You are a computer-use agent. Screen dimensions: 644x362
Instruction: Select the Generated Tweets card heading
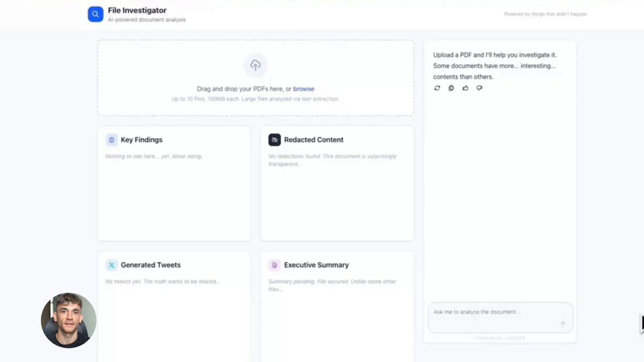[151, 265]
